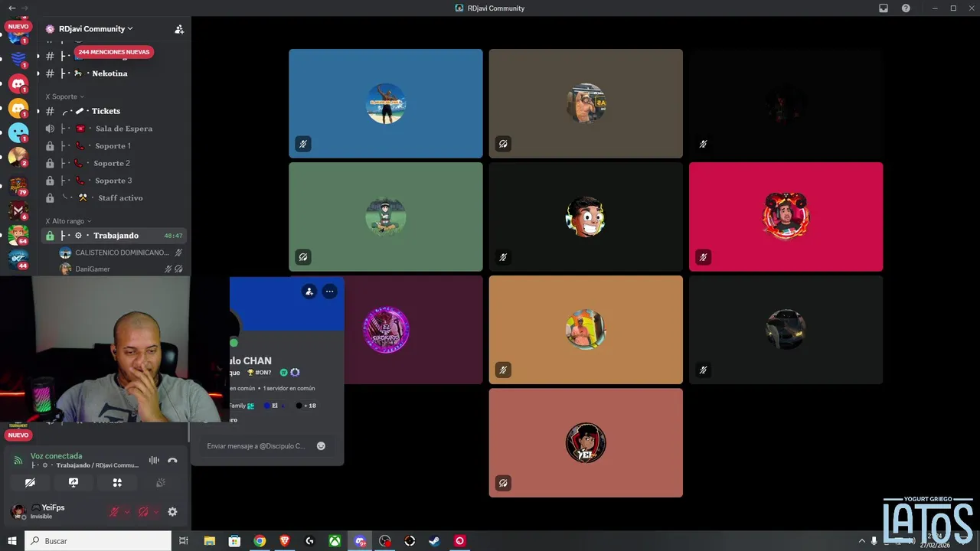Open the orange Discord-logo server icon
The width and height of the screenshot is (980, 551).
pyautogui.click(x=18, y=108)
